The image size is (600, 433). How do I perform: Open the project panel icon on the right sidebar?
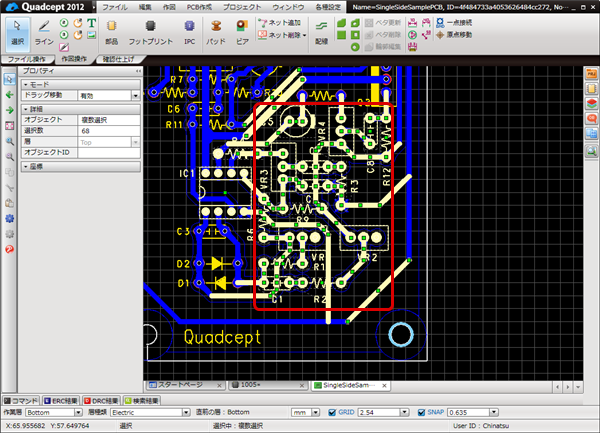pos(591,74)
